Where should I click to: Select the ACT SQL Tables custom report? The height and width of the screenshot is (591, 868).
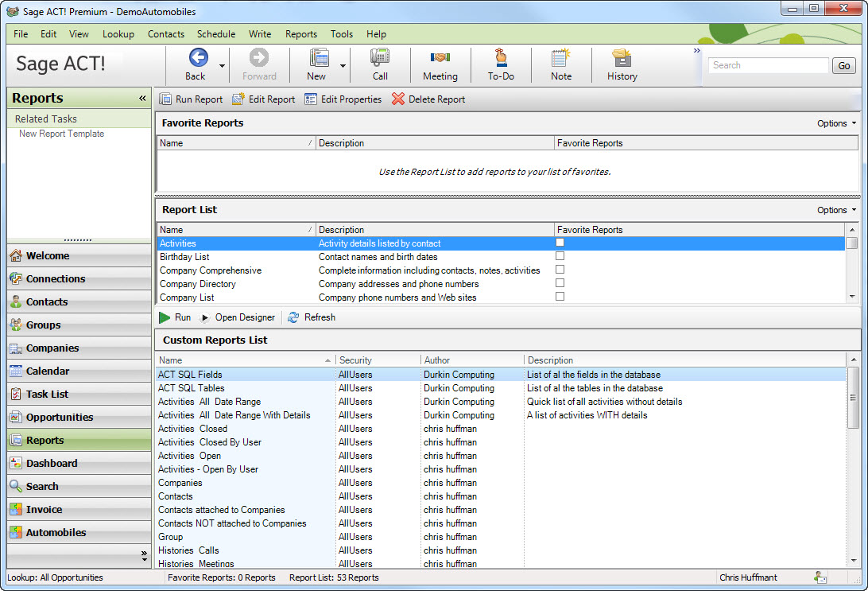[502, 388]
